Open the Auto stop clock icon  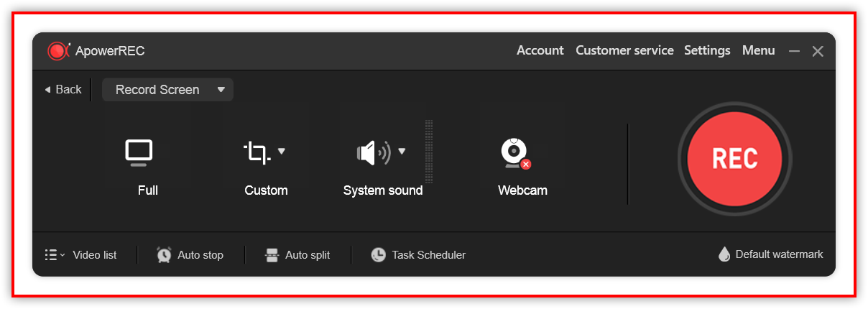point(164,254)
